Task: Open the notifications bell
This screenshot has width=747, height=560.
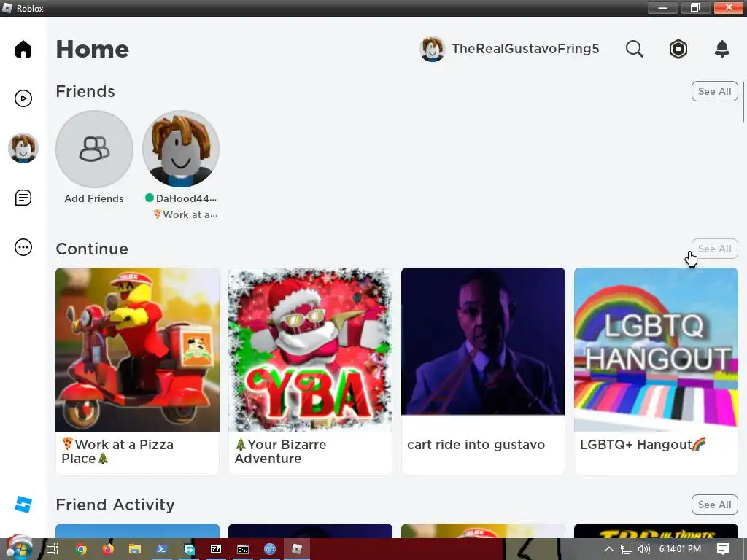Action: point(722,49)
